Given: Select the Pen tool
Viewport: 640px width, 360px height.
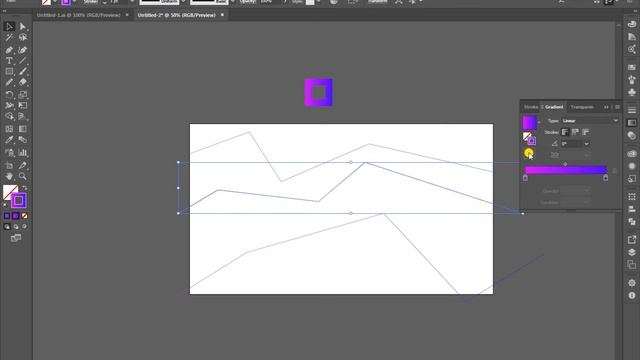Looking at the screenshot, I should (9, 50).
